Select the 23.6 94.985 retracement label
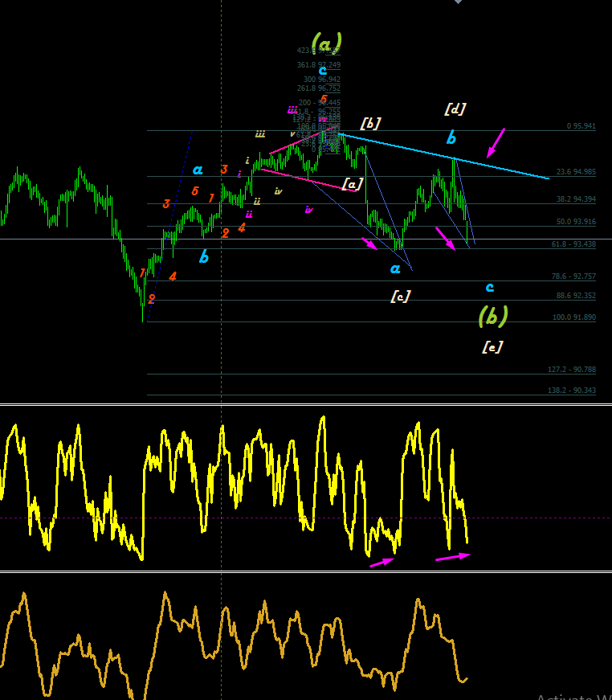Screen dimensions: 612x700 [x=576, y=172]
